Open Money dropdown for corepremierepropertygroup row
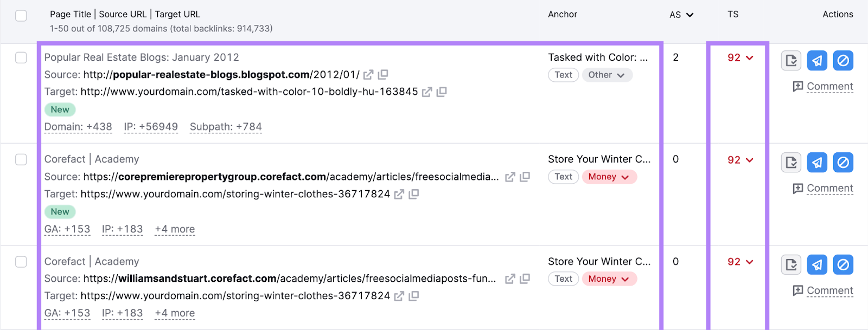The height and width of the screenshot is (330, 868). coord(609,177)
